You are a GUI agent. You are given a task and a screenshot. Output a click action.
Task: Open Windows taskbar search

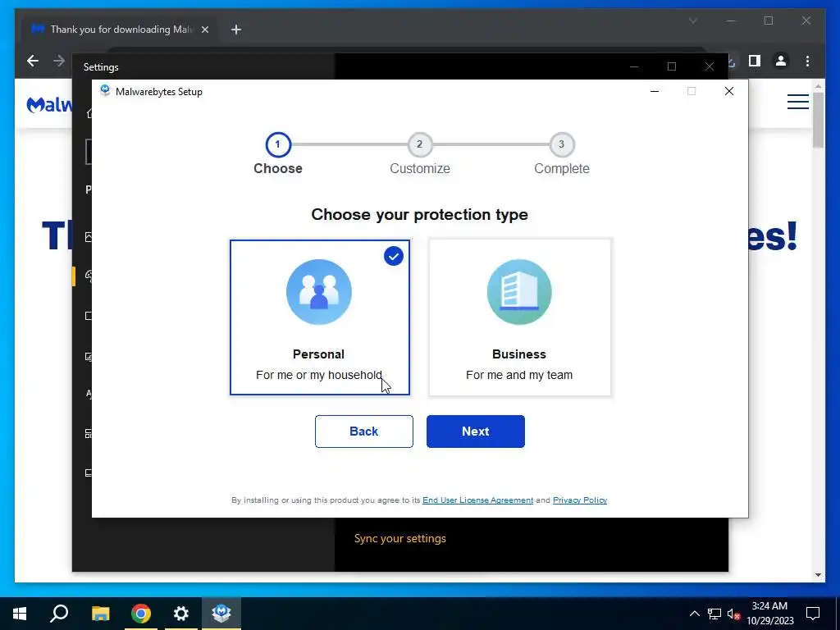[59, 614]
